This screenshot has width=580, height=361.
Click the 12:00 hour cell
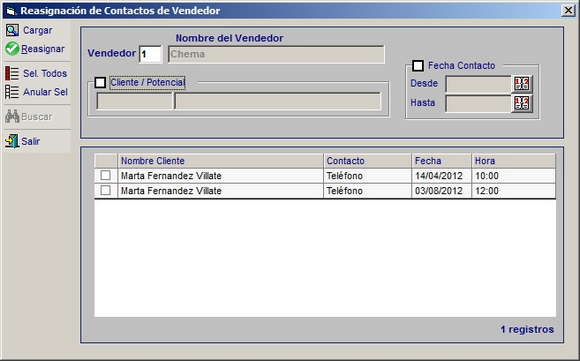(513, 191)
